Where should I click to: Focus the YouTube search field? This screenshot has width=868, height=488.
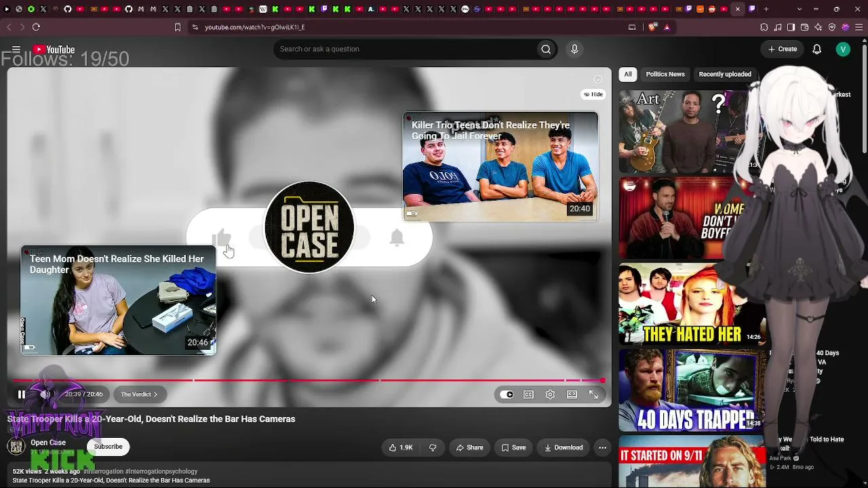click(404, 49)
